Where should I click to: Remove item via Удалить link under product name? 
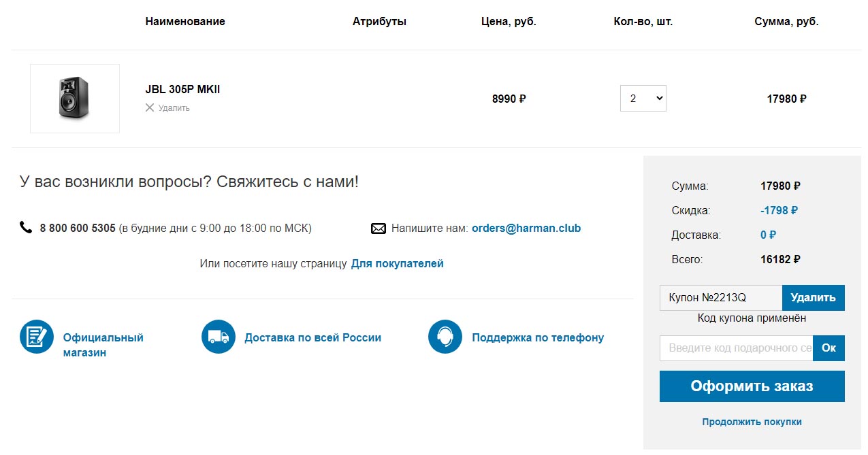(x=174, y=108)
